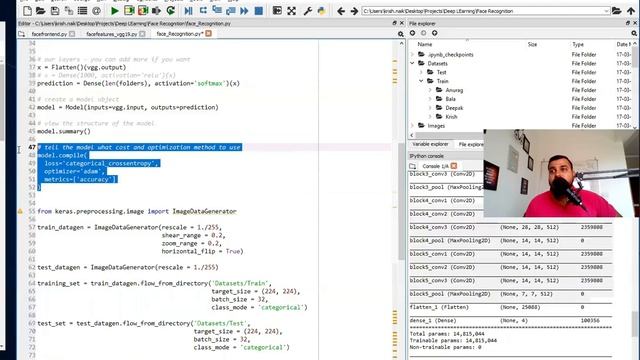
Task: Open file using folder toolbar icon
Action: coord(41,11)
